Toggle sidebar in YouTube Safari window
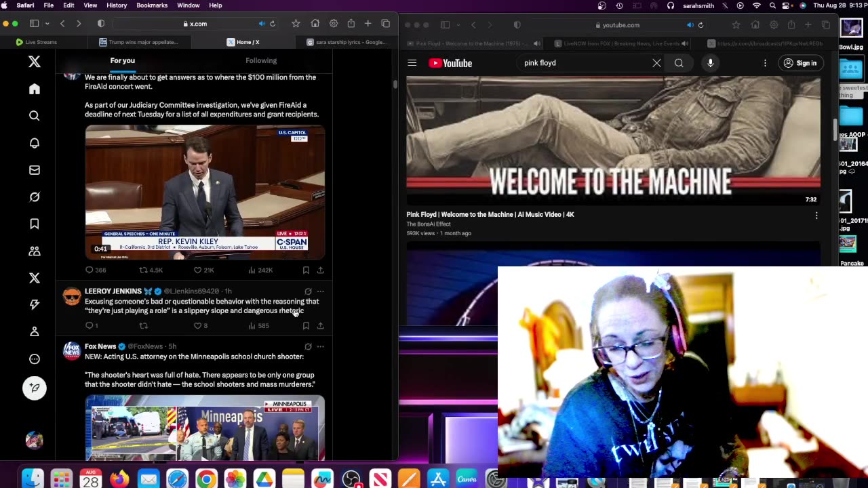 pyautogui.click(x=445, y=25)
